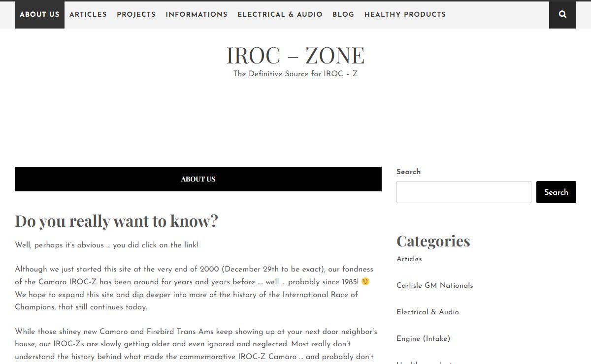
Task: Open the Electrical & Audio category link
Action: pos(427,312)
